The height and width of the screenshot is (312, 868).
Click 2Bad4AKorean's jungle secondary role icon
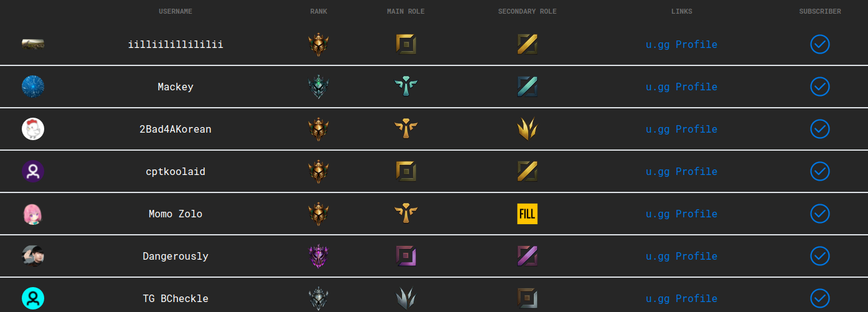(527, 129)
